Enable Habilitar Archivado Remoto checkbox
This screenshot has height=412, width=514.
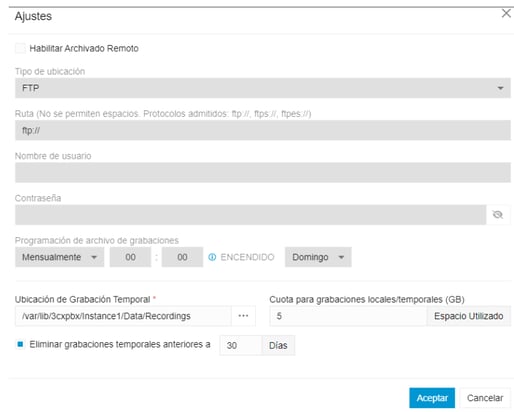tap(20, 48)
